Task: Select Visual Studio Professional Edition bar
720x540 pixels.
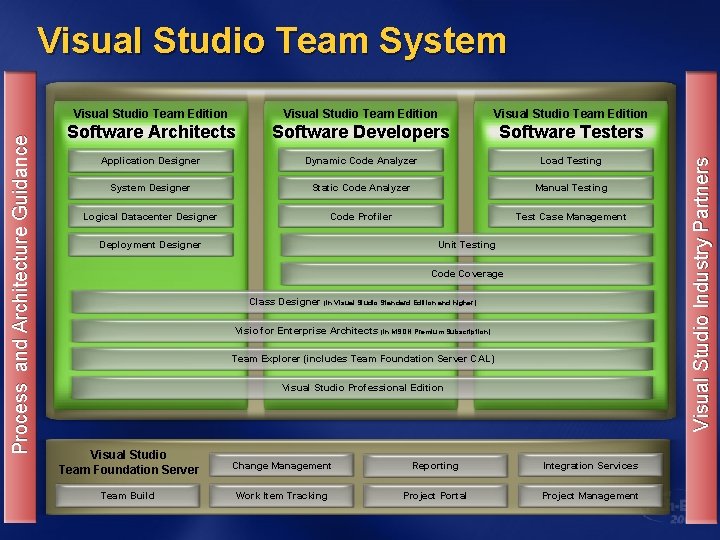Action: click(362, 388)
